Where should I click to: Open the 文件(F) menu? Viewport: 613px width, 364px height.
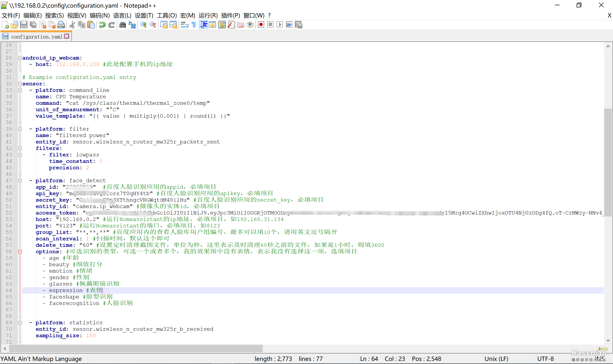click(11, 16)
